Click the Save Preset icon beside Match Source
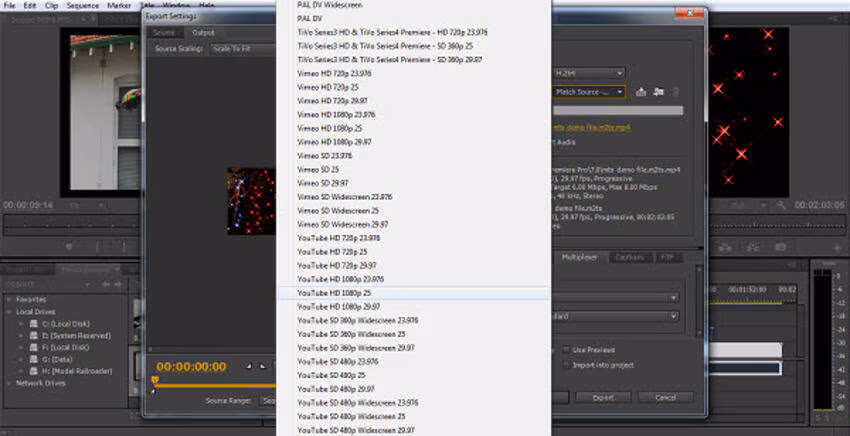The width and height of the screenshot is (850, 436). [x=641, y=92]
